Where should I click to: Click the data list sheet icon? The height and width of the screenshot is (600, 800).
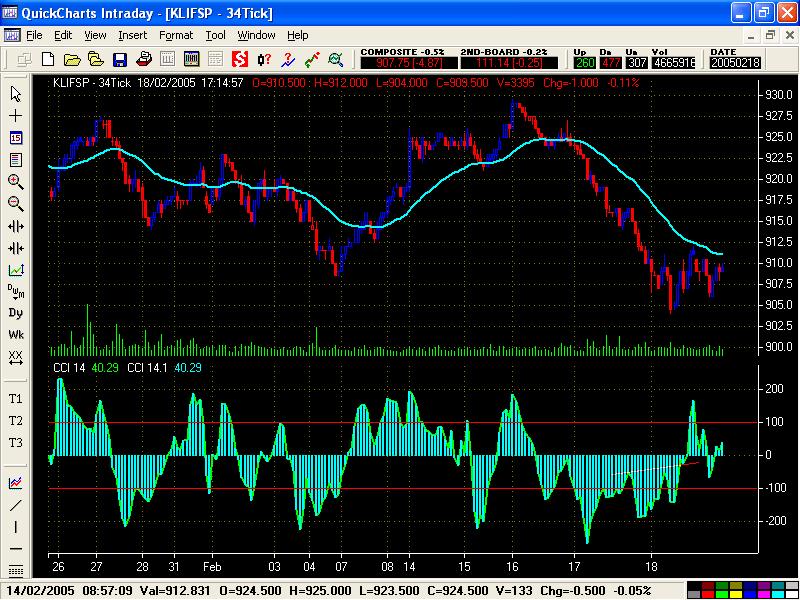16,160
